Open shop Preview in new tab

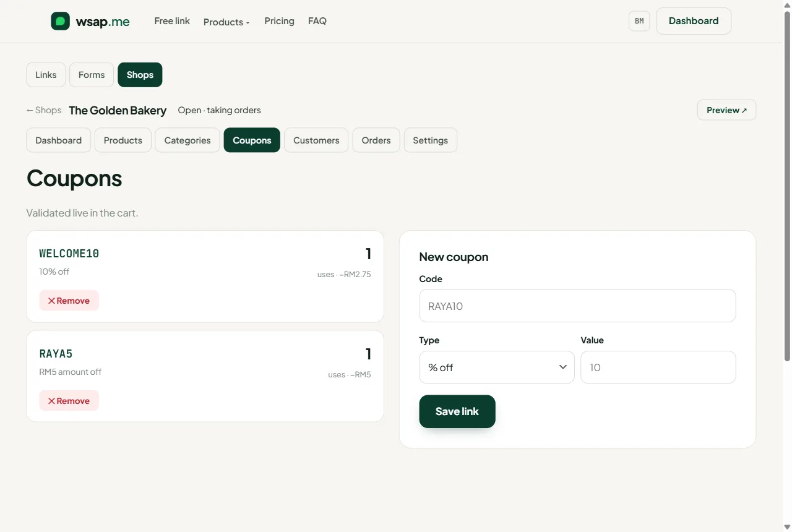click(726, 110)
